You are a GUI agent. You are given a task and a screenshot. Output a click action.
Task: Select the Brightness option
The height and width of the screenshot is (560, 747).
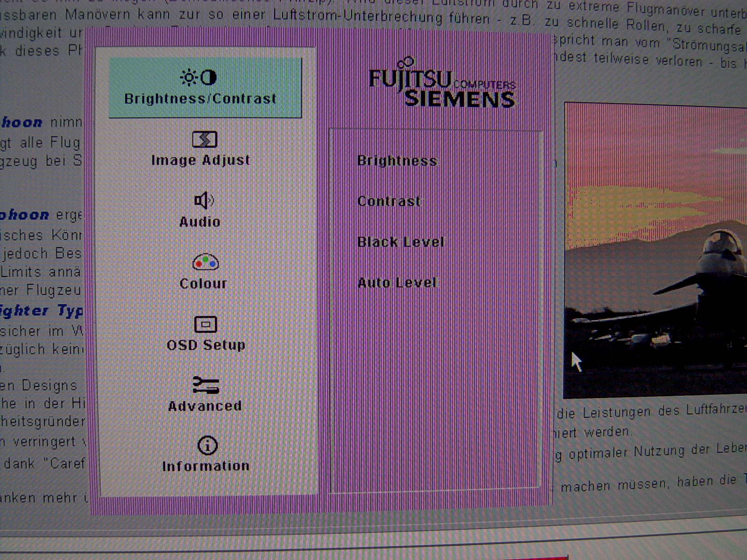pyautogui.click(x=397, y=161)
